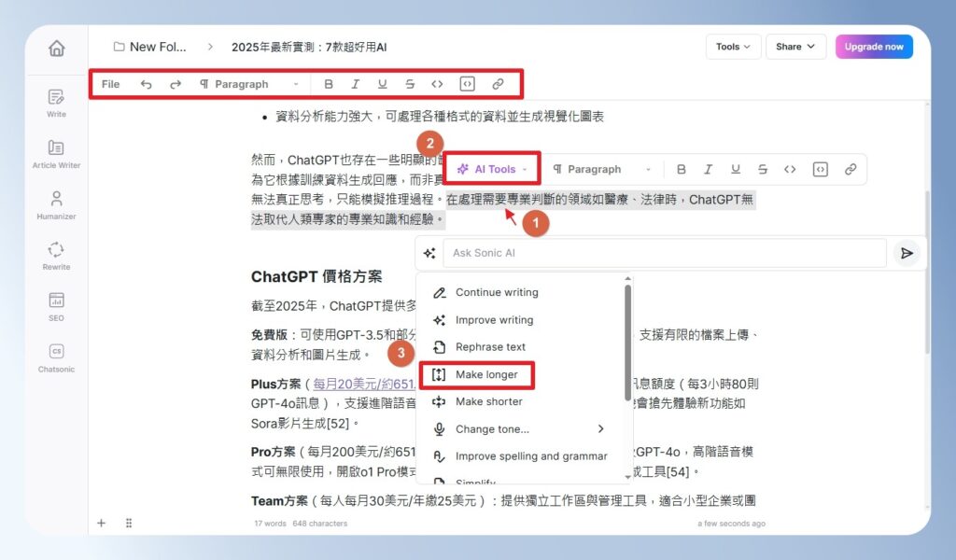The image size is (956, 560).
Task: Toggle Strikethrough in the top toolbar
Action: coord(411,84)
